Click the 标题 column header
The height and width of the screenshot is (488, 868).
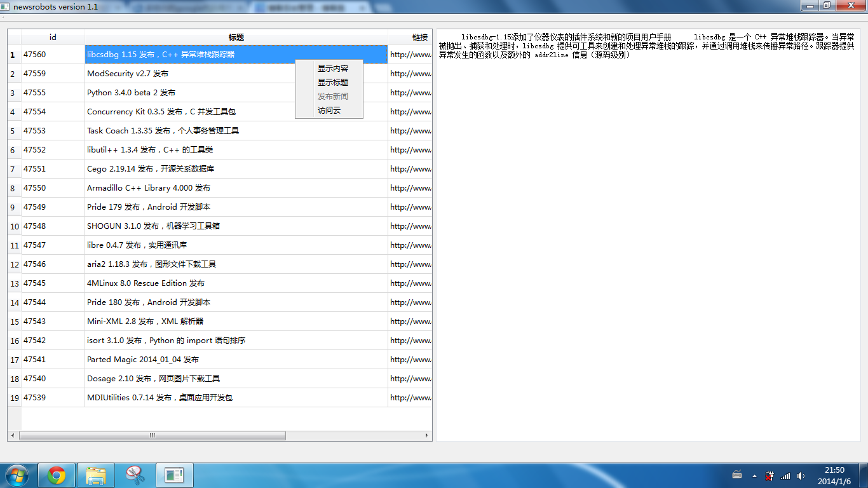tap(236, 37)
